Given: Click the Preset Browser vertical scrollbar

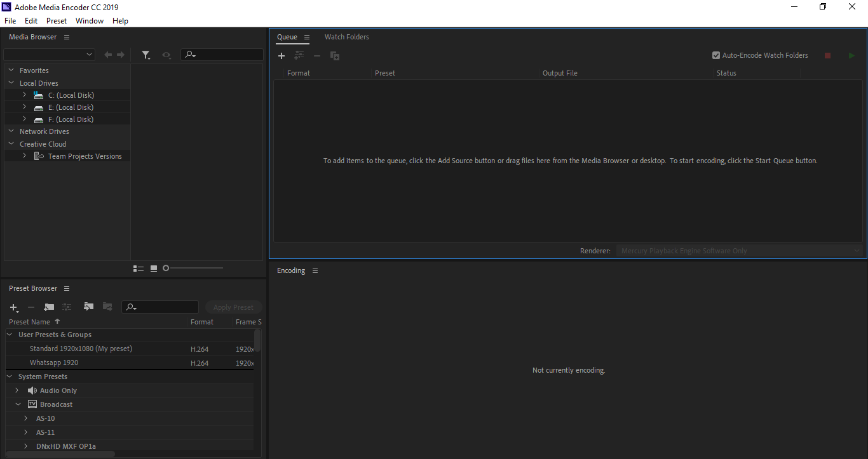Looking at the screenshot, I should [x=257, y=340].
